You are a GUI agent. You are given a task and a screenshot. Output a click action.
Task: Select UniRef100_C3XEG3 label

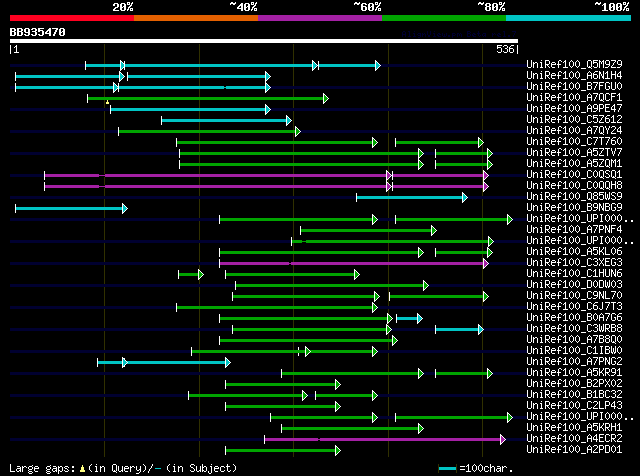(x=574, y=263)
